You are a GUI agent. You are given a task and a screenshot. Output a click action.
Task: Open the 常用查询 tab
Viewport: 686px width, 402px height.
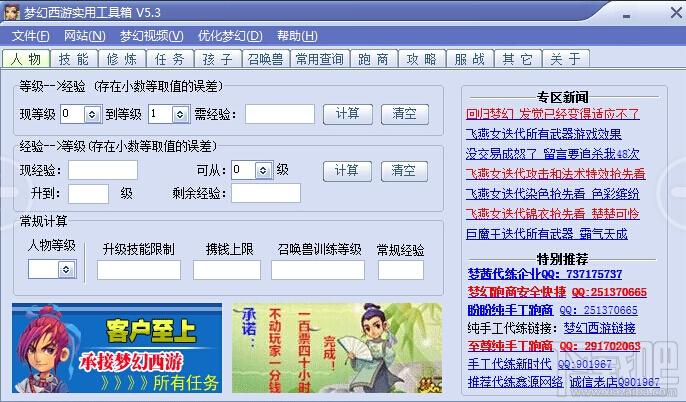[x=320, y=59]
